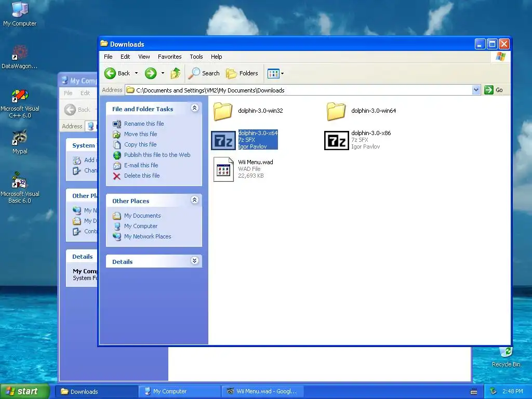Screen dimensions: 532x399
Task: Click the address bar path field
Action: click(x=299, y=90)
